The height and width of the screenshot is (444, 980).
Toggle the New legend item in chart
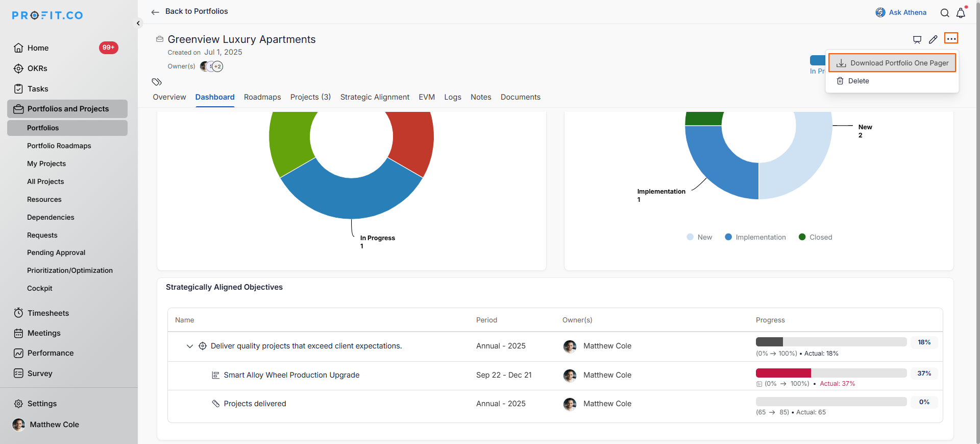pos(700,237)
